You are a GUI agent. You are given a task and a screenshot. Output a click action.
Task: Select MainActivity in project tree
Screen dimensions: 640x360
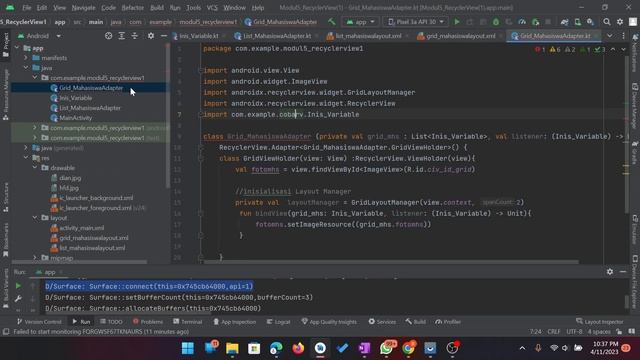(76, 118)
